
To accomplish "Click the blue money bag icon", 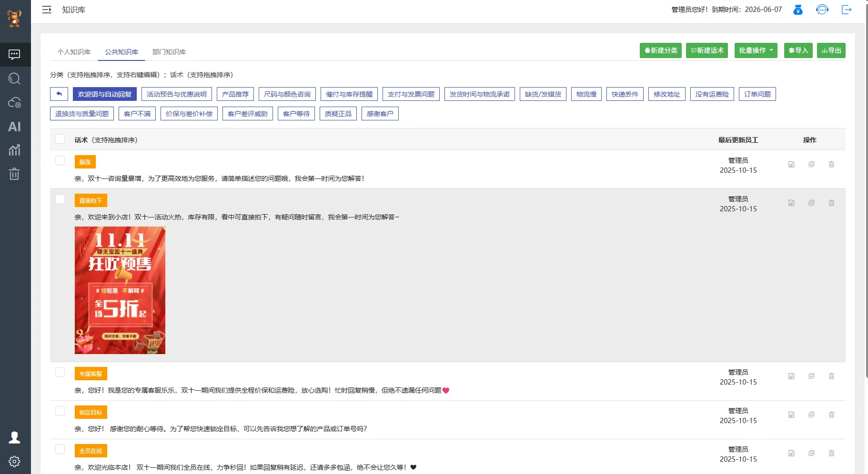I will tap(798, 10).
